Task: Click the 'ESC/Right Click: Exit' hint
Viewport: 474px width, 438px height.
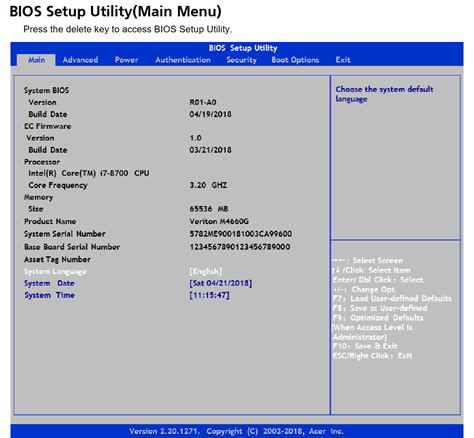Action: coord(372,356)
